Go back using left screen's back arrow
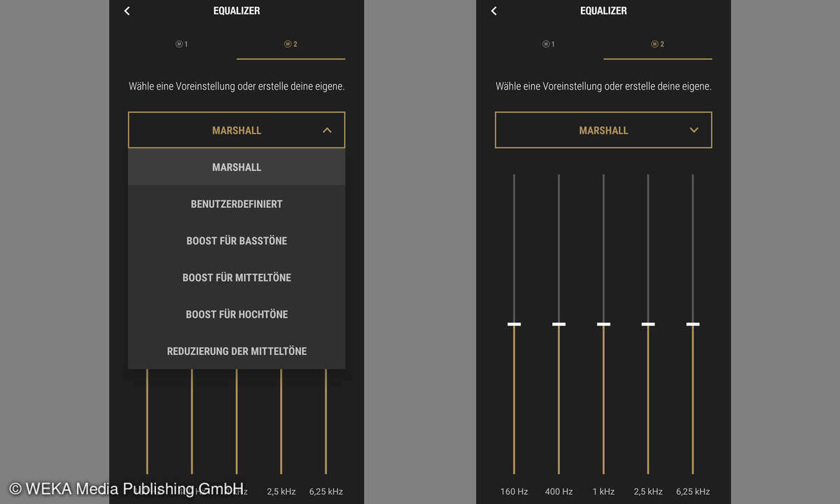Image resolution: width=840 pixels, height=504 pixels. point(127,10)
